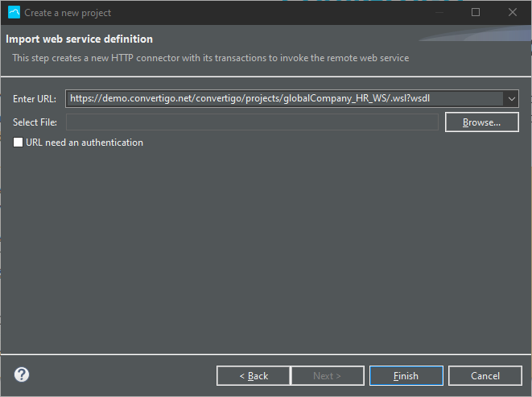Enable the URL need an authentication checkbox
The width and height of the screenshot is (532, 397).
click(18, 143)
